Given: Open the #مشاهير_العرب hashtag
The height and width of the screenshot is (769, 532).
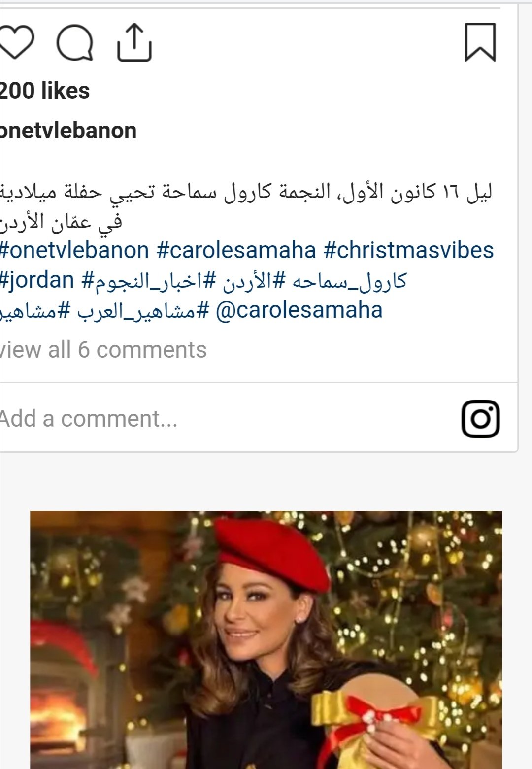Looking at the screenshot, I should tap(143, 311).
